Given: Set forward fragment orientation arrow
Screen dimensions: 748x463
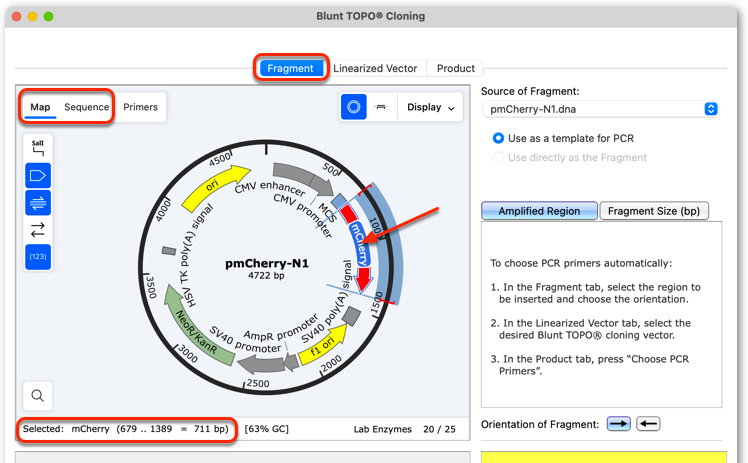Looking at the screenshot, I should (619, 423).
